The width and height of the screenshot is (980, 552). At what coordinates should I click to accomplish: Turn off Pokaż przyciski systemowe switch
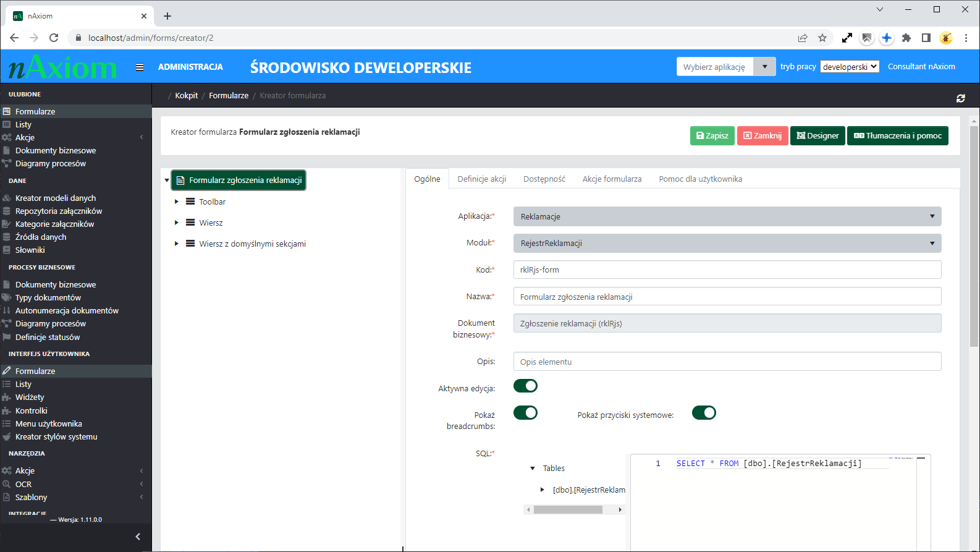click(704, 413)
